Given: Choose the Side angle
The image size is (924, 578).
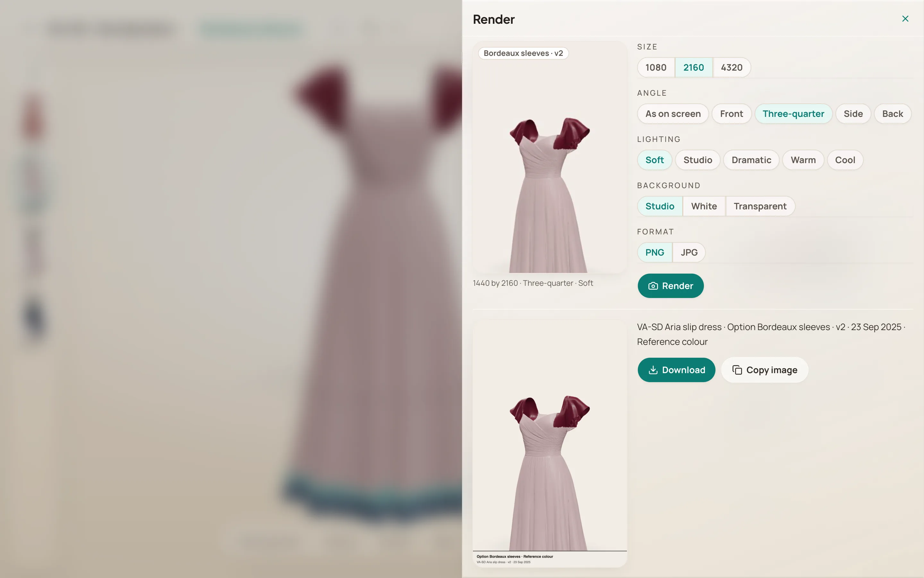Looking at the screenshot, I should point(853,114).
